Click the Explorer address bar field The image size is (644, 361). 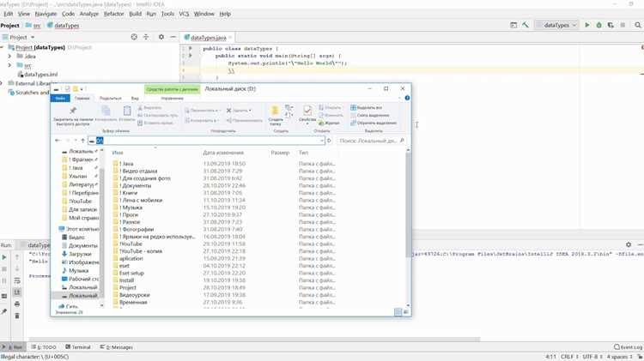[x=207, y=141]
